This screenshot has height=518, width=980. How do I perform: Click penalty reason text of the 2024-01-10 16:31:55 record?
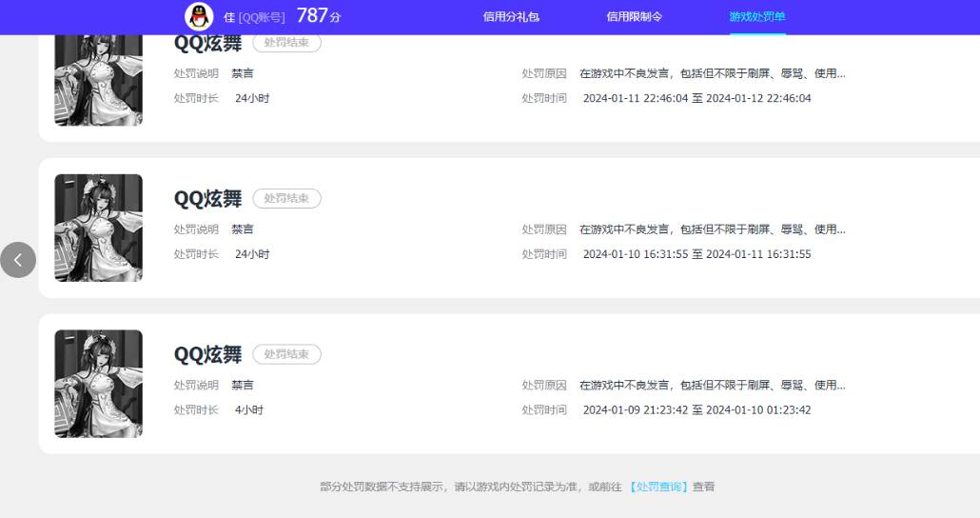[x=713, y=229]
